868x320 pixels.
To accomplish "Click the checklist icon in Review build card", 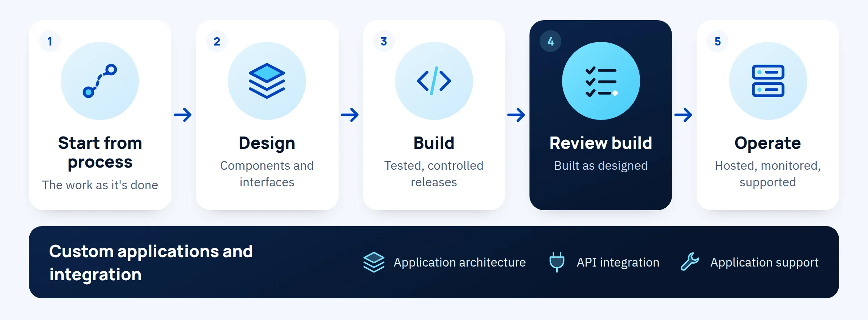I will [601, 82].
